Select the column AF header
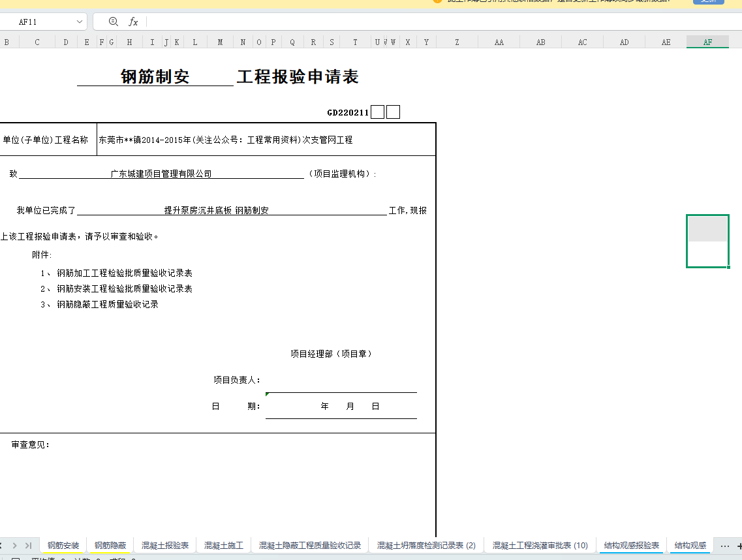 click(707, 42)
